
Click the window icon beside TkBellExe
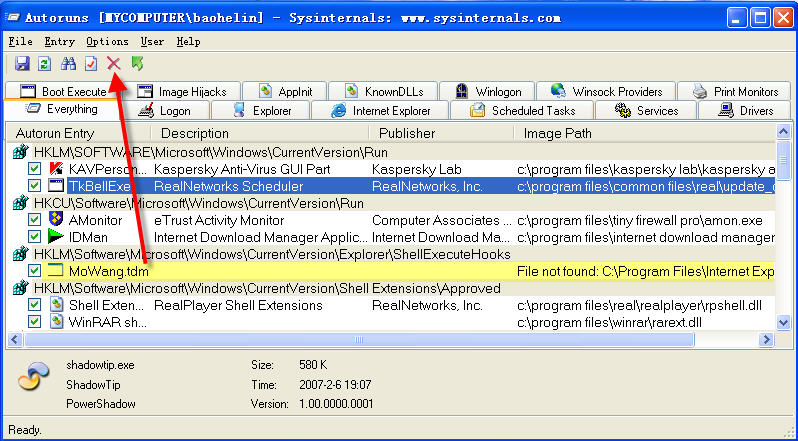pos(56,186)
